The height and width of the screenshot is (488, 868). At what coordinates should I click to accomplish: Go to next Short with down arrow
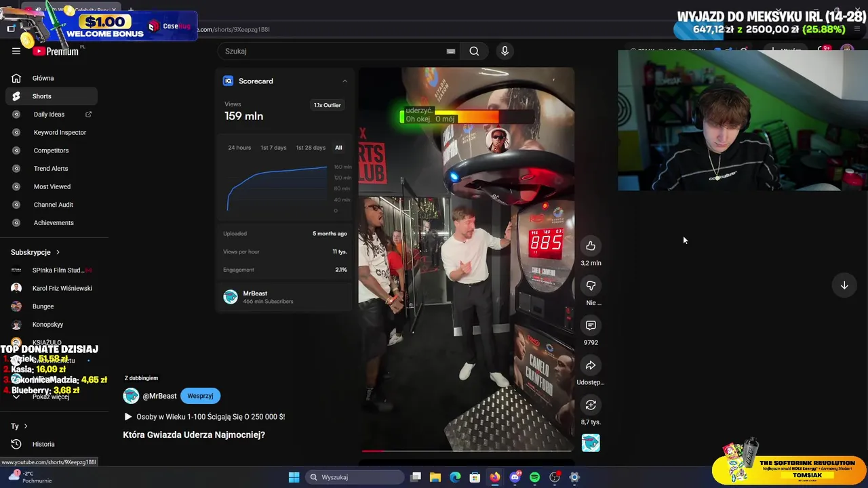(844, 285)
